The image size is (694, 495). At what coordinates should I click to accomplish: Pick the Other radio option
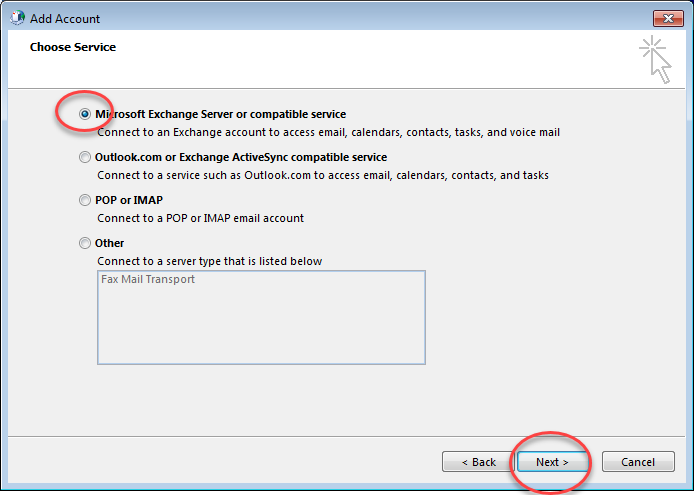point(85,243)
